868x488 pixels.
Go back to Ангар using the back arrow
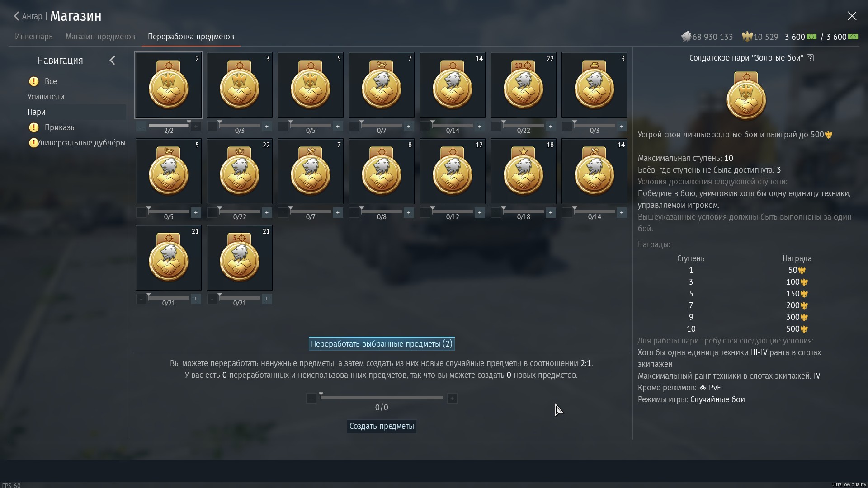click(x=17, y=16)
